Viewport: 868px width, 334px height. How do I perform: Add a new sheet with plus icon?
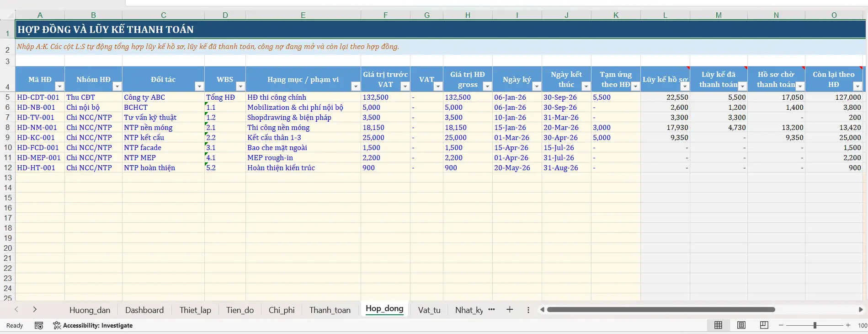510,310
